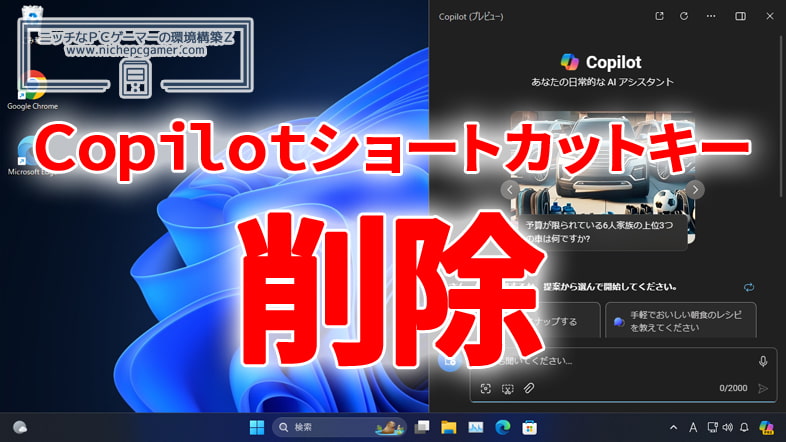Open the Windows Start menu
Viewport: 786px width, 442px height.
pos(257,427)
